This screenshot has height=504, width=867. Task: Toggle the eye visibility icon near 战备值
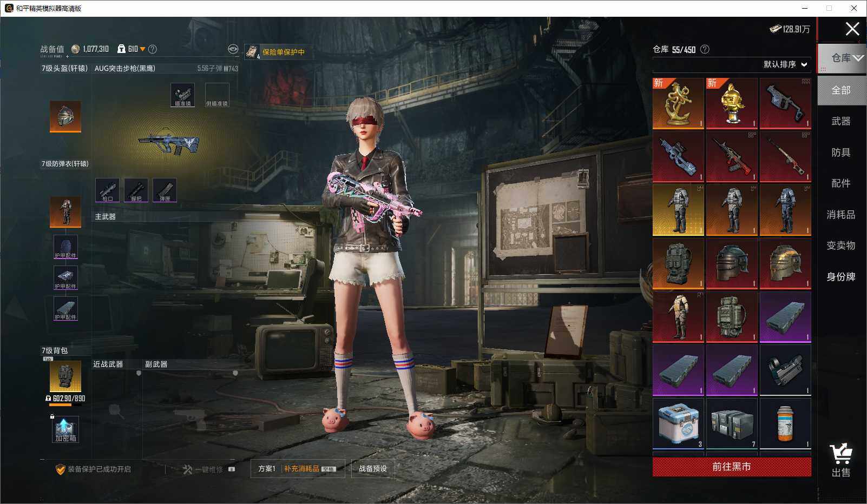[x=233, y=49]
